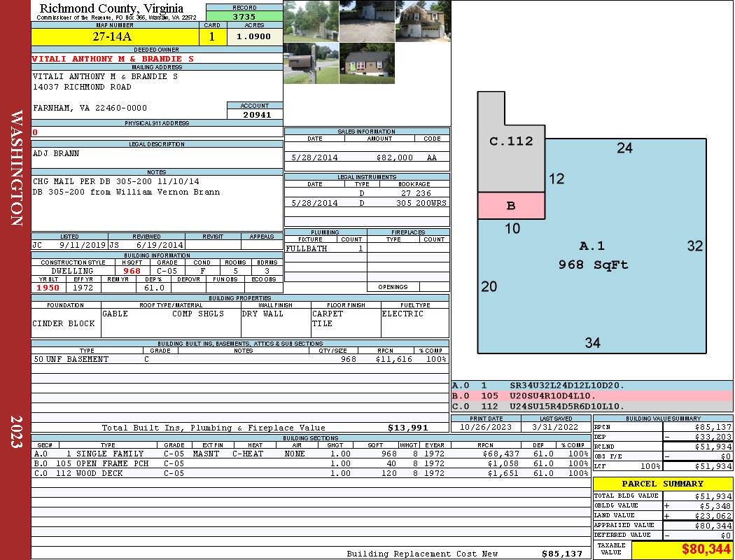The image size is (735, 560).
Task: Select the red TAXABLE VALUE $80,344
Action: [706, 549]
